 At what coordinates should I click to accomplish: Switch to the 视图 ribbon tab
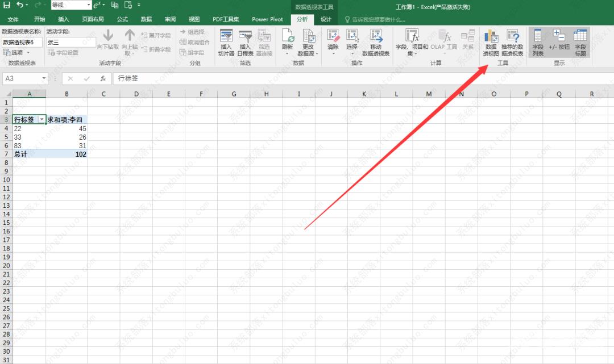click(194, 19)
